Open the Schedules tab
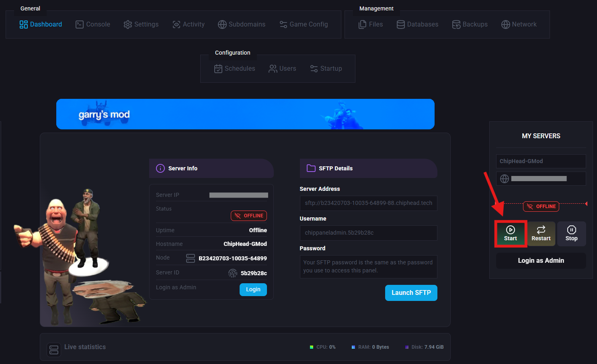 click(235, 69)
